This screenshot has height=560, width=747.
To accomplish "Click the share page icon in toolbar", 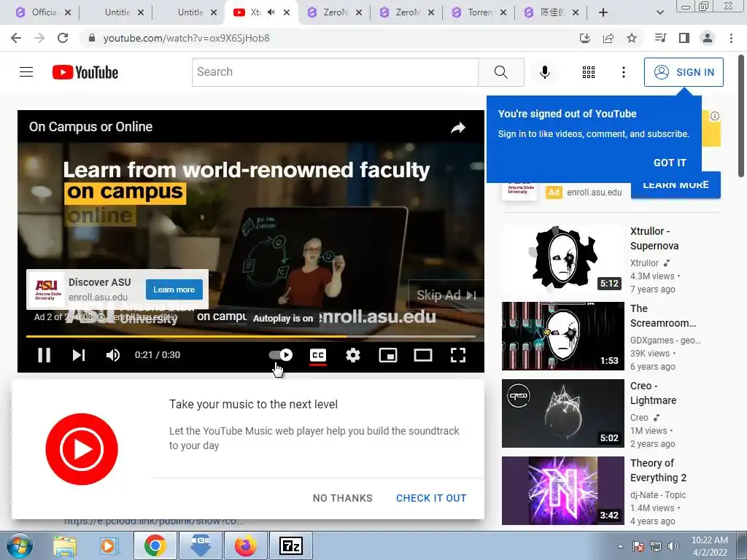I will (x=608, y=38).
